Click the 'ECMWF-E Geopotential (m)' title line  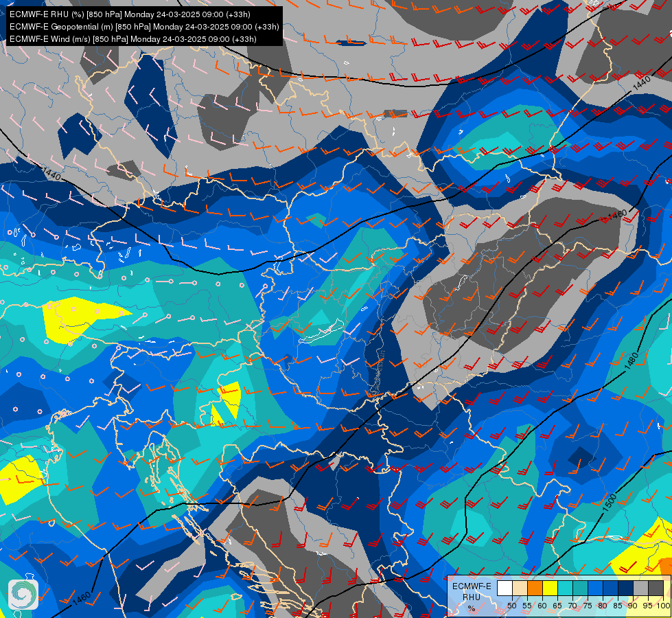click(144, 27)
